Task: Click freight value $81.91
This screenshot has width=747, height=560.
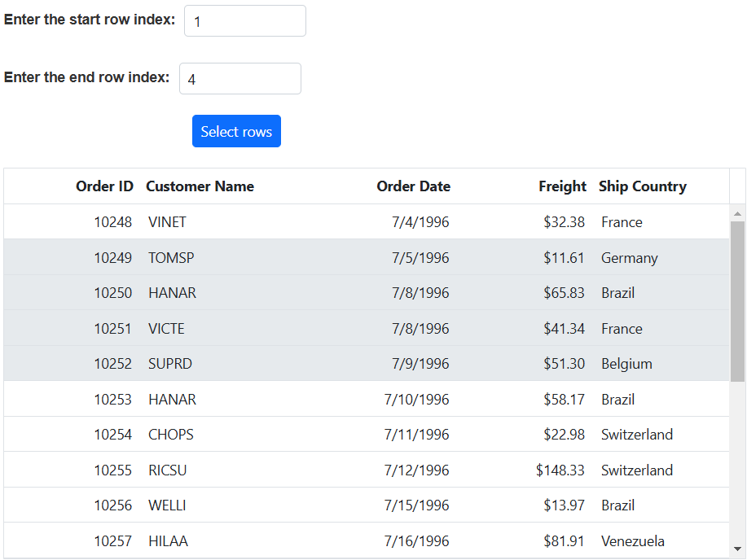Action: click(564, 541)
